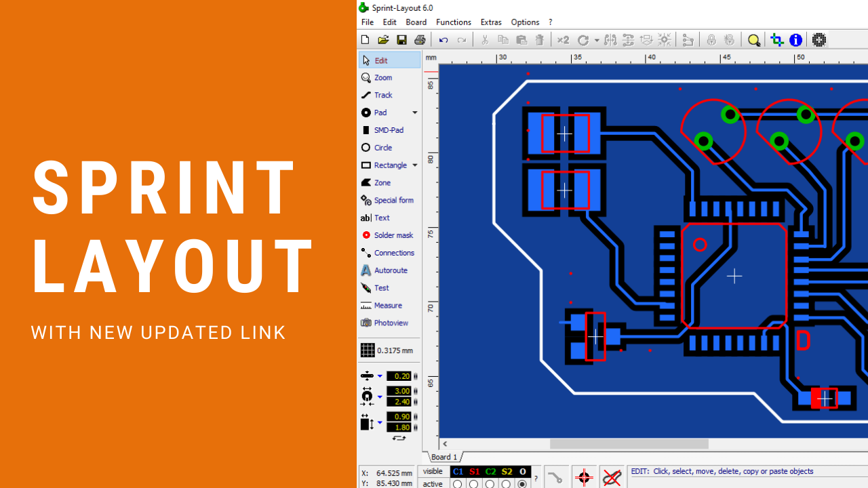This screenshot has height=488, width=868.
Task: Select the SMD-Pad tool
Action: 389,130
